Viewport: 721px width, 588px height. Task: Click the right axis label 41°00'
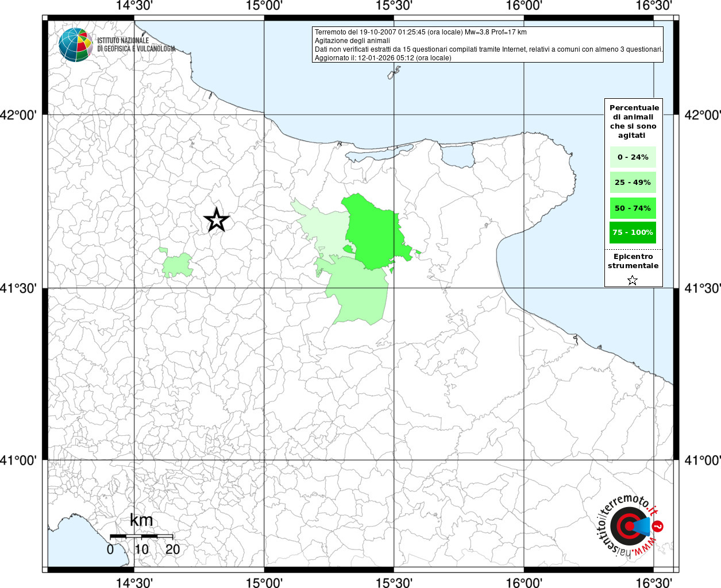click(703, 461)
